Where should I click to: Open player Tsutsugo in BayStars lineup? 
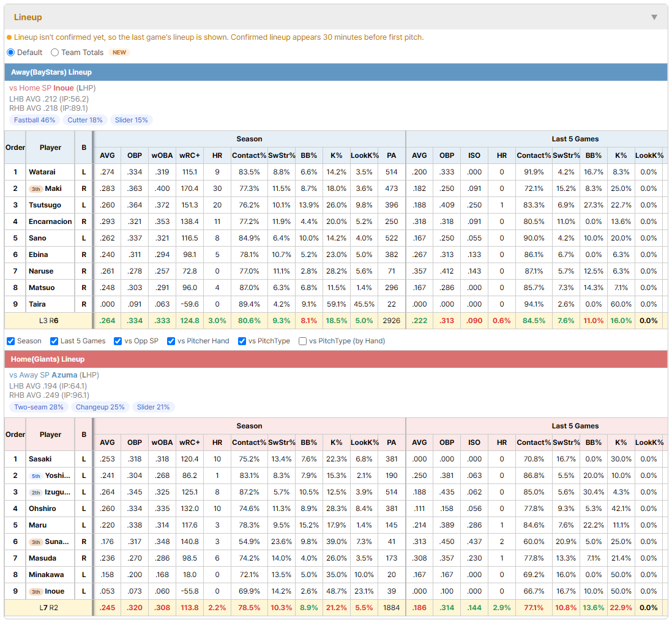pos(45,205)
